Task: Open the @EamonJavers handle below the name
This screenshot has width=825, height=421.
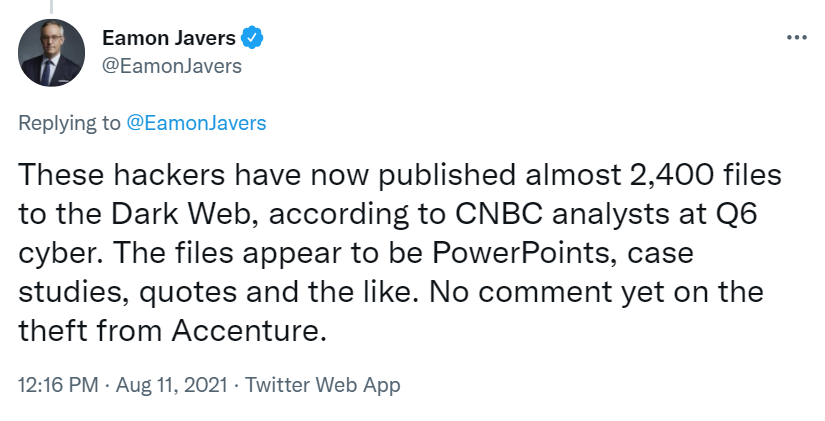Action: pyautogui.click(x=172, y=66)
